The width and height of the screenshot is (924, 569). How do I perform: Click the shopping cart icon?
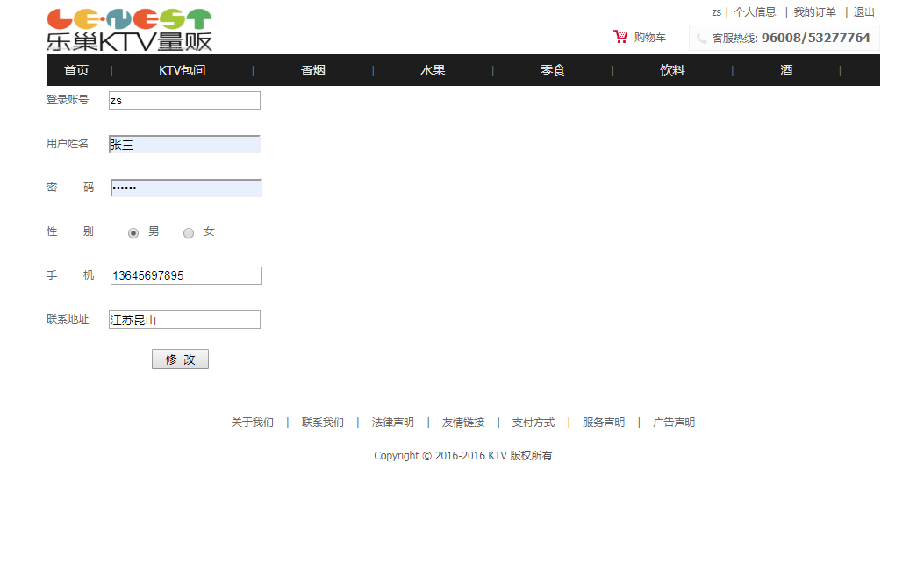[x=620, y=37]
